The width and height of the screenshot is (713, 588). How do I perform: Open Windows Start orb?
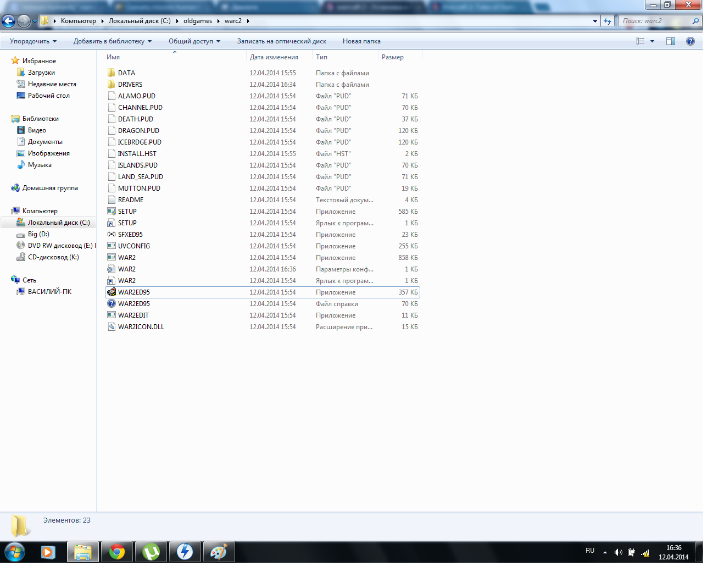(15, 552)
